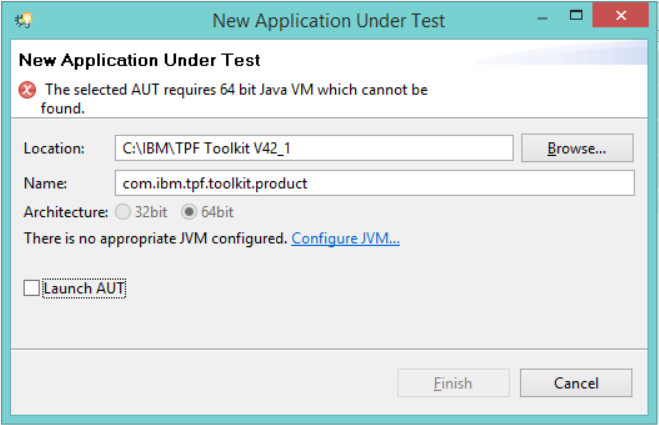Click the Architecture label
The width and height of the screenshot is (659, 425).
pos(66,212)
